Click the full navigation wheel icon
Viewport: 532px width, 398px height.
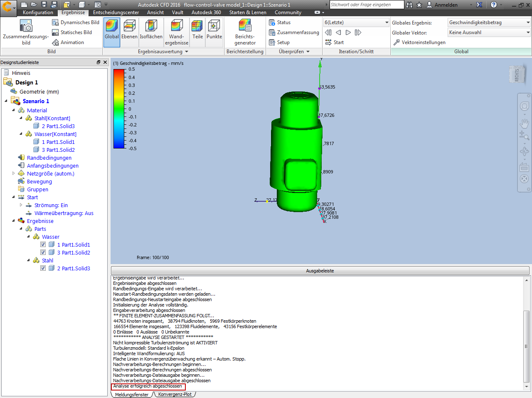tap(524, 106)
